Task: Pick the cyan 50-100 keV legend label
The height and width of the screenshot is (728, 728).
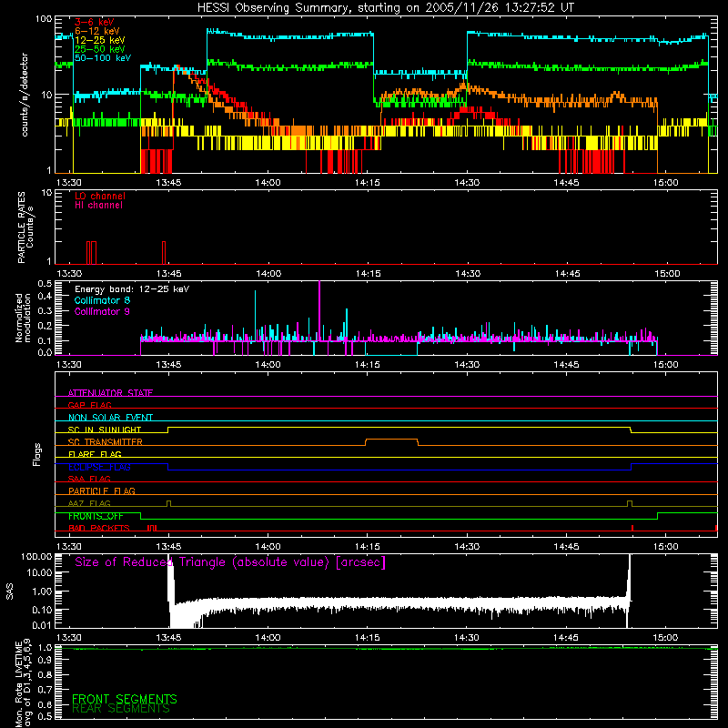Action: point(102,58)
